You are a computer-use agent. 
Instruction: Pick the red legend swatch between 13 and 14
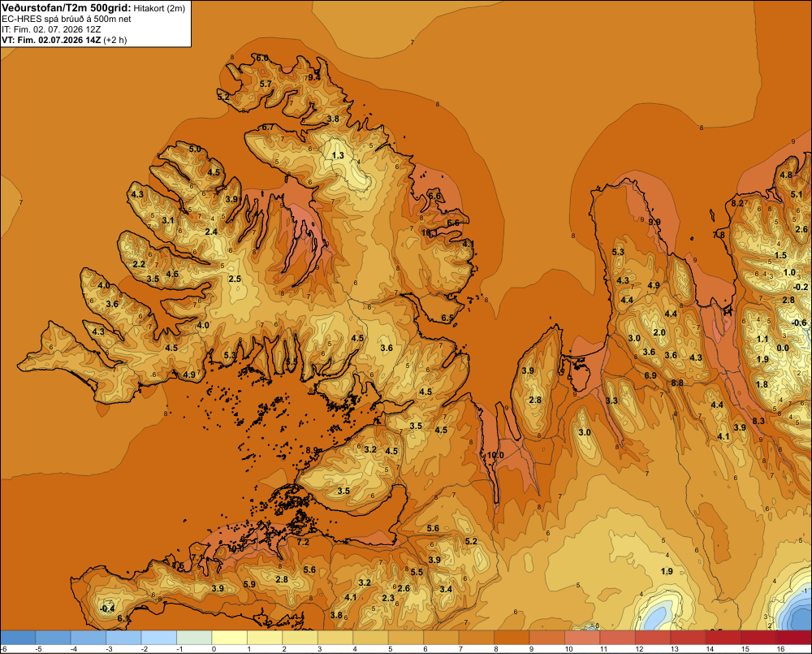[x=688, y=637]
